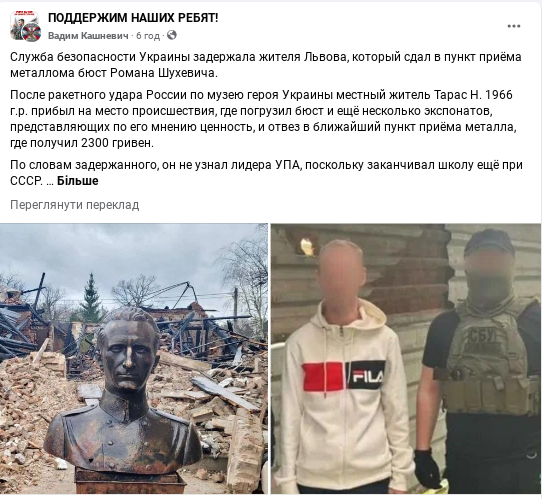Open the bronze bust photo
The image size is (542, 499).
coord(134,358)
